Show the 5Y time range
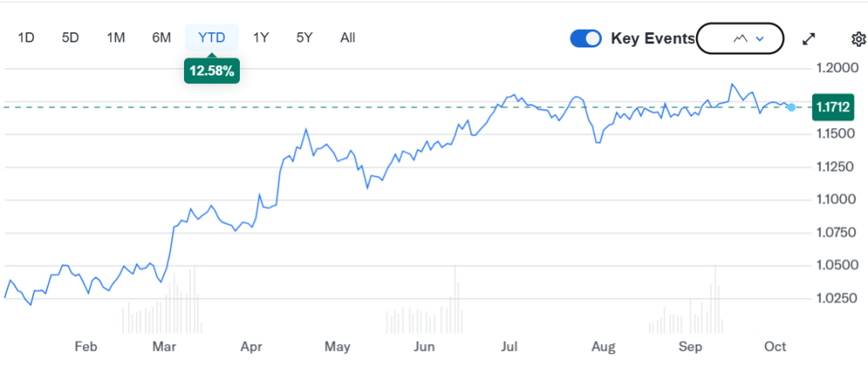Screen dimensions: 868x367 [304, 37]
